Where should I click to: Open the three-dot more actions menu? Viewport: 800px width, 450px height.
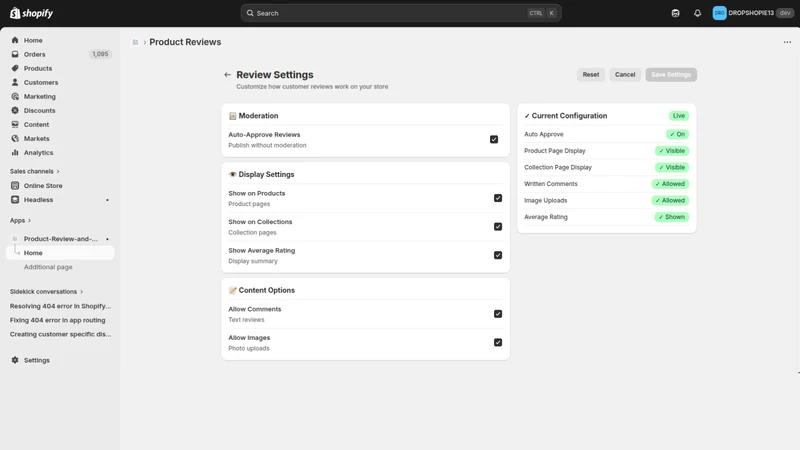coord(787,42)
